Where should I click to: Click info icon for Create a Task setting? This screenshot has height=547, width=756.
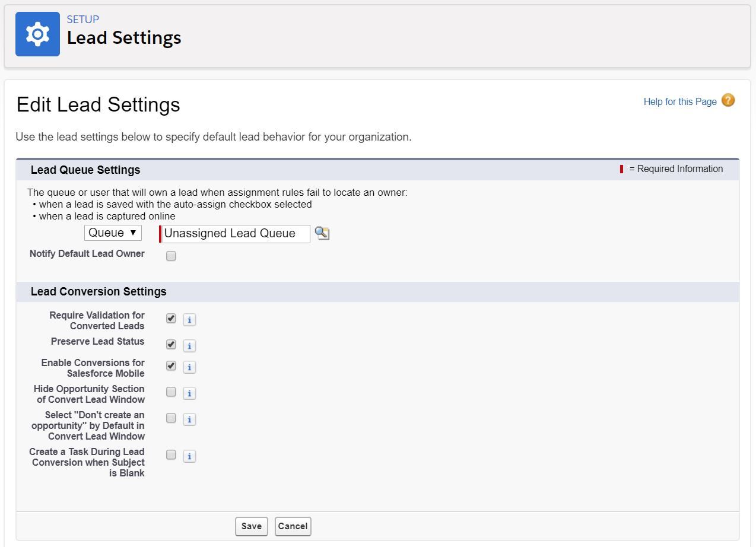coord(189,456)
